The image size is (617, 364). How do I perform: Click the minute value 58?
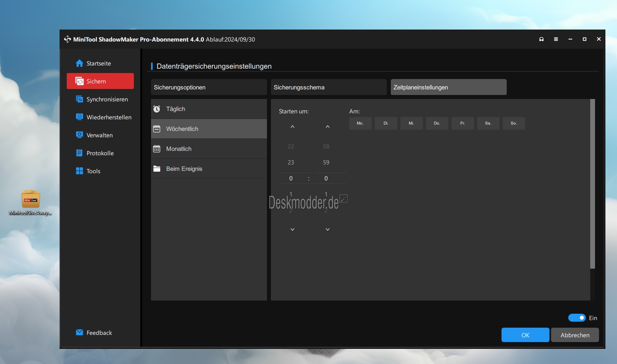click(x=326, y=146)
